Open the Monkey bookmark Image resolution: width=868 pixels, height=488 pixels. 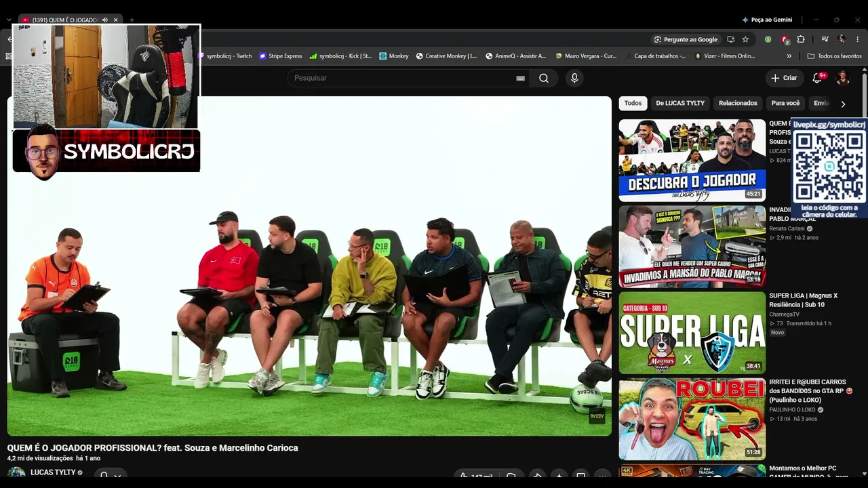[394, 56]
